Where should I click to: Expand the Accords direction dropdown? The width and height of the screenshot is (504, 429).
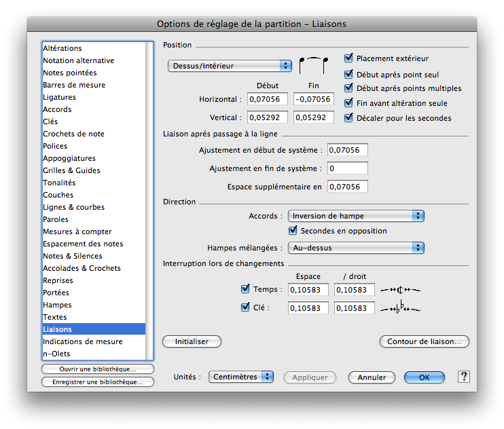coord(356,216)
